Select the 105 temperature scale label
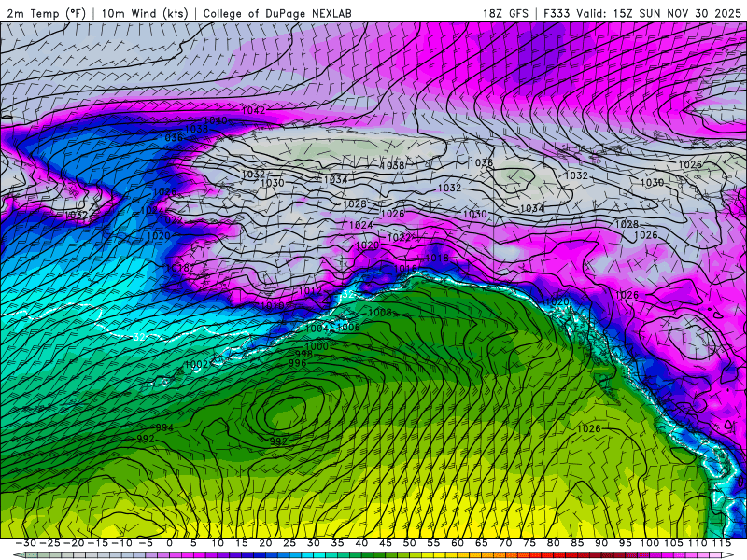Image resolution: width=747 pixels, height=560 pixels. (x=673, y=543)
